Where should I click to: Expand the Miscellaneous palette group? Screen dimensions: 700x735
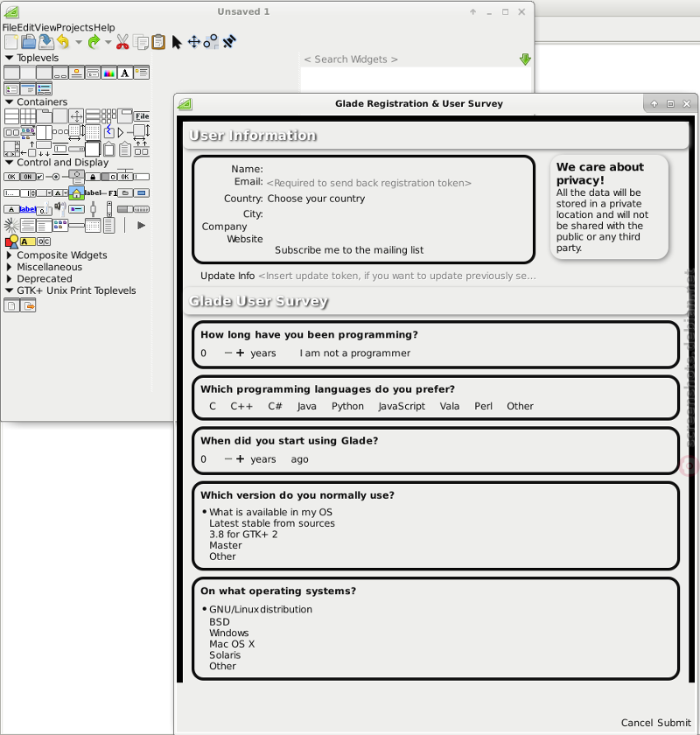9,267
